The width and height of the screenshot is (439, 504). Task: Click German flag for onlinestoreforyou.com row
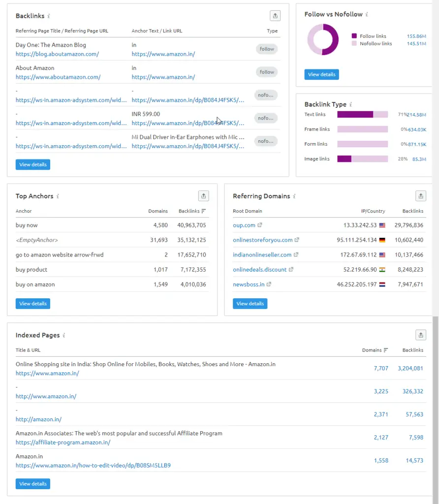point(382,240)
